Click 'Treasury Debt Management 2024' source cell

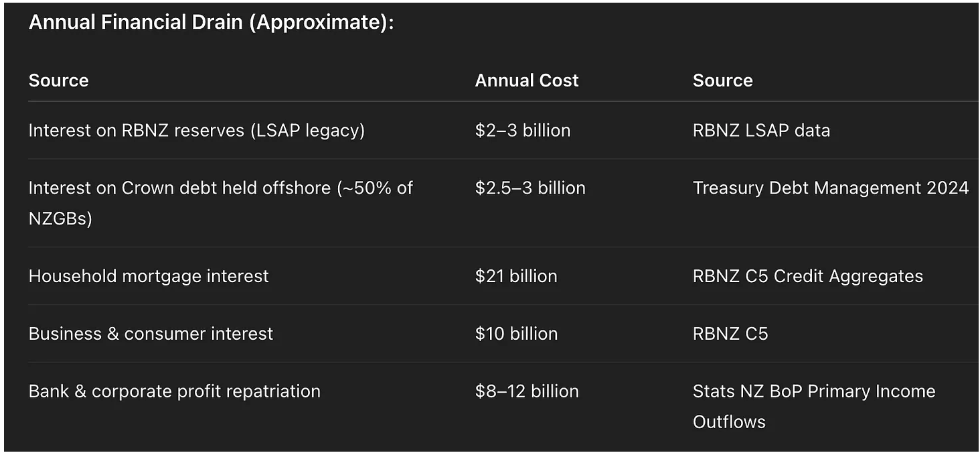830,188
